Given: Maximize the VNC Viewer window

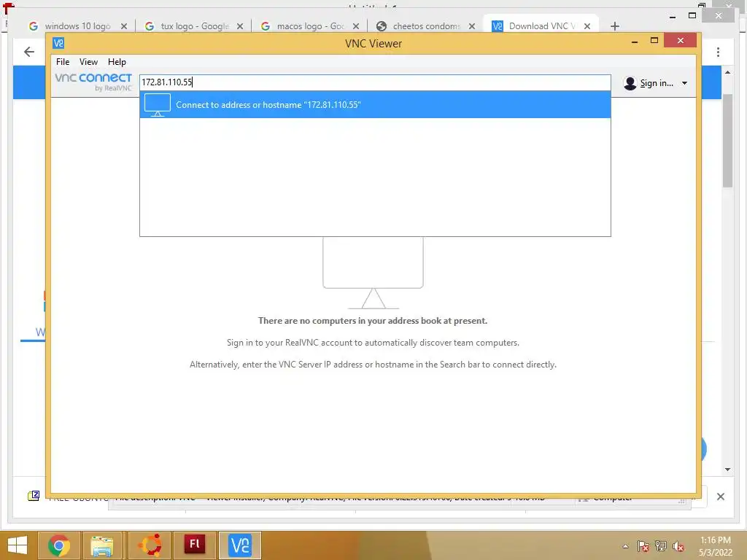Looking at the screenshot, I should pos(654,41).
